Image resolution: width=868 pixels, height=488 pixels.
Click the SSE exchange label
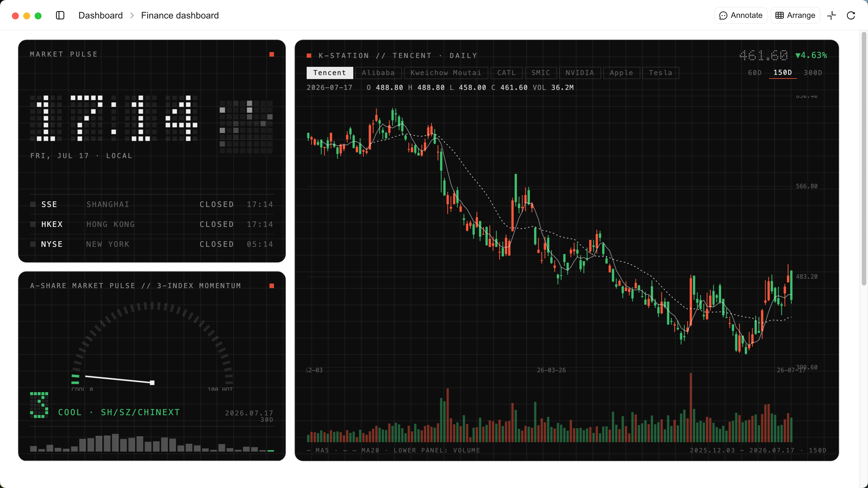coord(49,204)
